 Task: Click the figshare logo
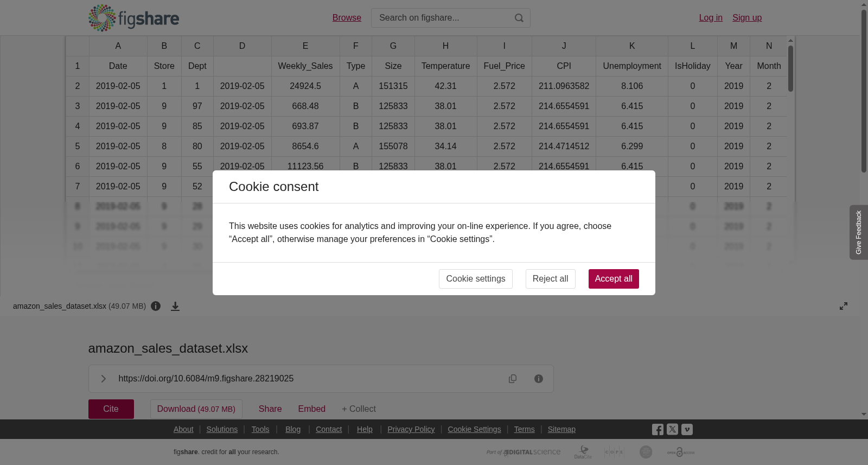click(133, 18)
